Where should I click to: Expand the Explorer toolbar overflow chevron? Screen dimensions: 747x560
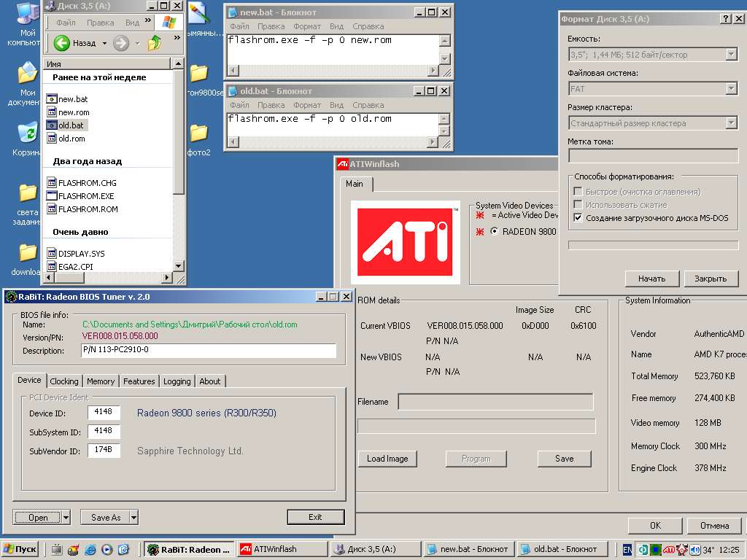177,37
